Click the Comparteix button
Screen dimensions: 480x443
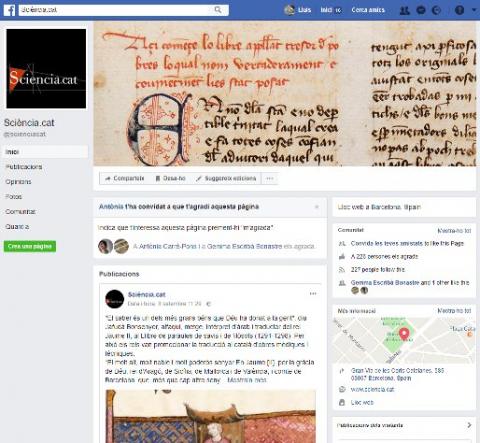125,179
